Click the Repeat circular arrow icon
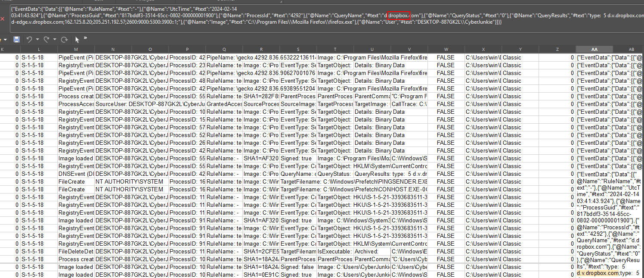The width and height of the screenshot is (644, 278). point(64,39)
